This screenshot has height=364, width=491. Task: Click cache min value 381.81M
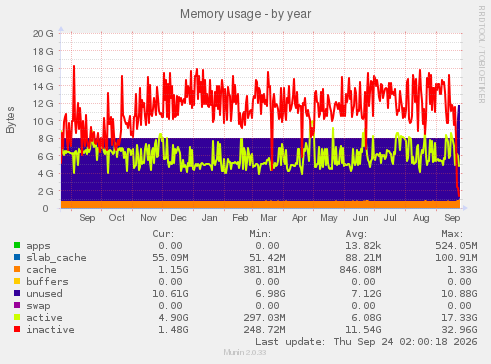click(264, 270)
